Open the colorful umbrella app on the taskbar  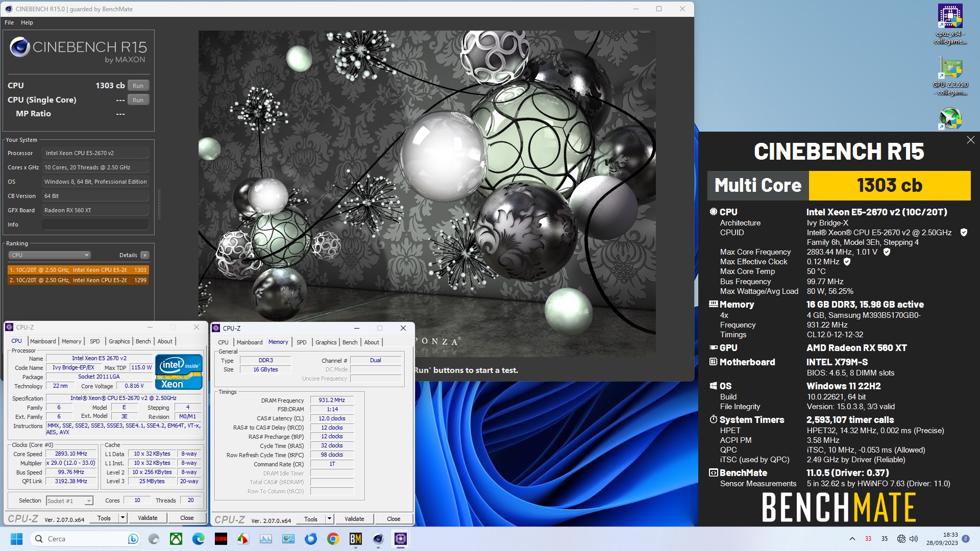243,539
